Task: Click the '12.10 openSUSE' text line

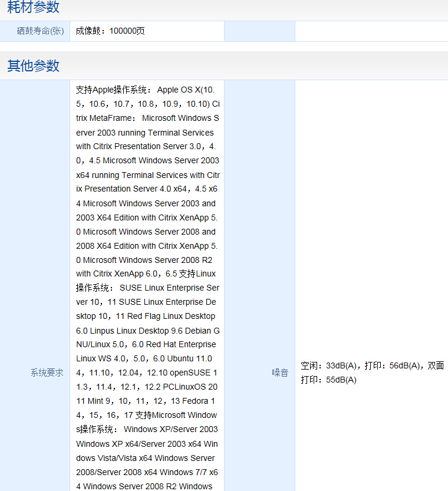Action: click(147, 373)
